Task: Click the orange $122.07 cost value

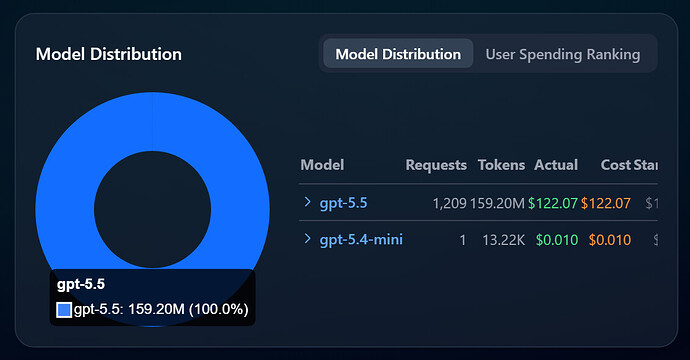Action: (606, 203)
